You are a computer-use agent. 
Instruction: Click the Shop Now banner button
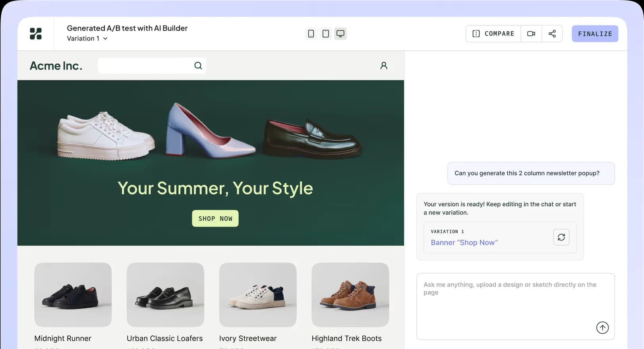pyautogui.click(x=215, y=219)
